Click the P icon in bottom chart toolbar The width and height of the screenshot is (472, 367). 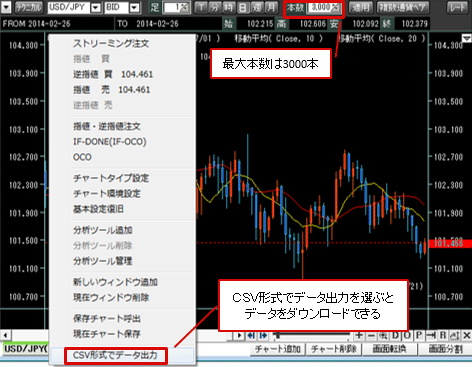419,335
